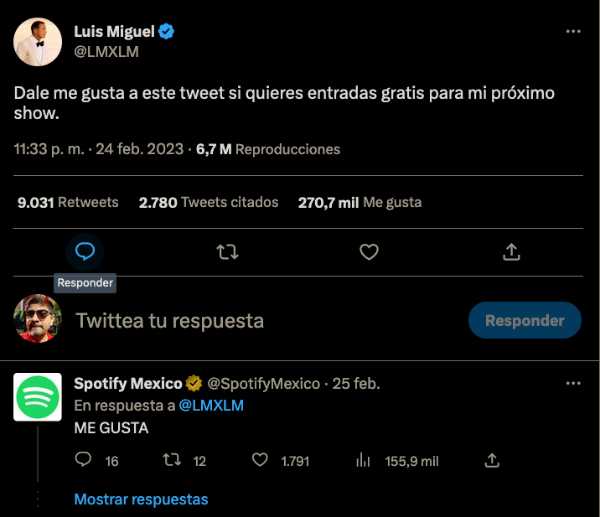Like Luis Miguel's tweet
The image size is (600, 517).
coord(369,251)
